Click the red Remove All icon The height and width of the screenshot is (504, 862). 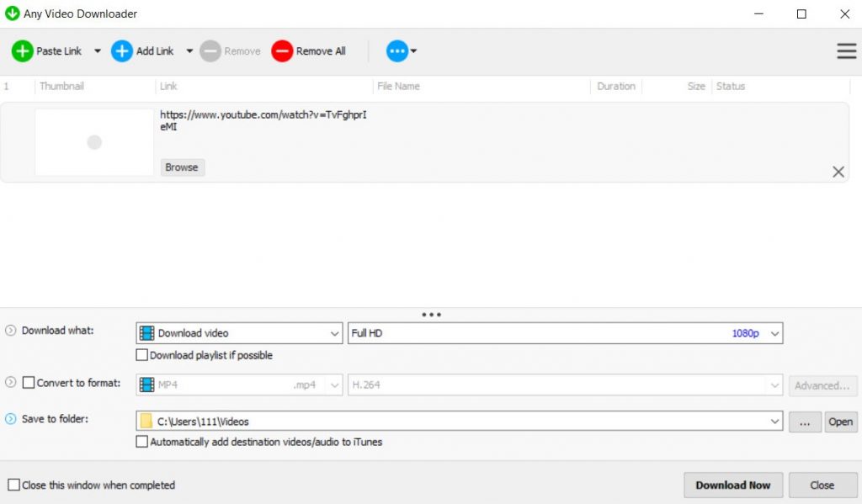click(x=282, y=51)
